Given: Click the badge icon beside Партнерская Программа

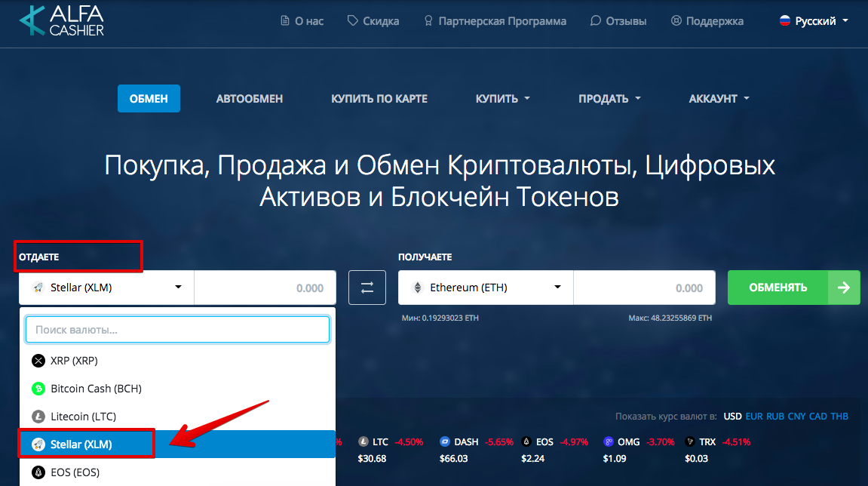Looking at the screenshot, I should click(x=428, y=21).
